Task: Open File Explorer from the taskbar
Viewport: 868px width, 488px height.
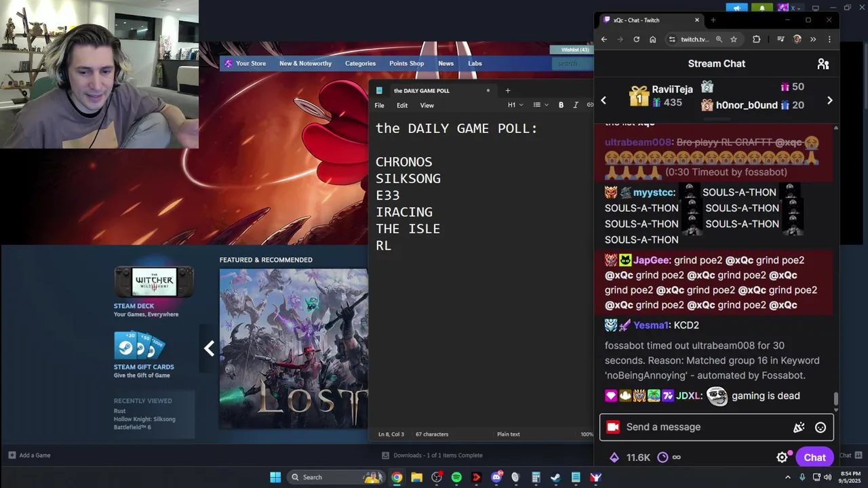Action: coord(416,477)
